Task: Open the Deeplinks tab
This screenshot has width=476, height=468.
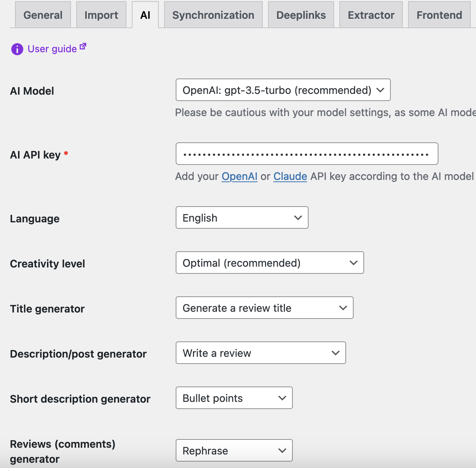Action: tap(301, 15)
